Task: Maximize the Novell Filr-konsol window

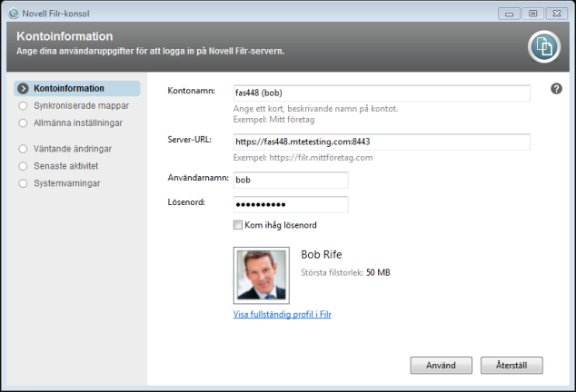Action: pyautogui.click(x=534, y=13)
